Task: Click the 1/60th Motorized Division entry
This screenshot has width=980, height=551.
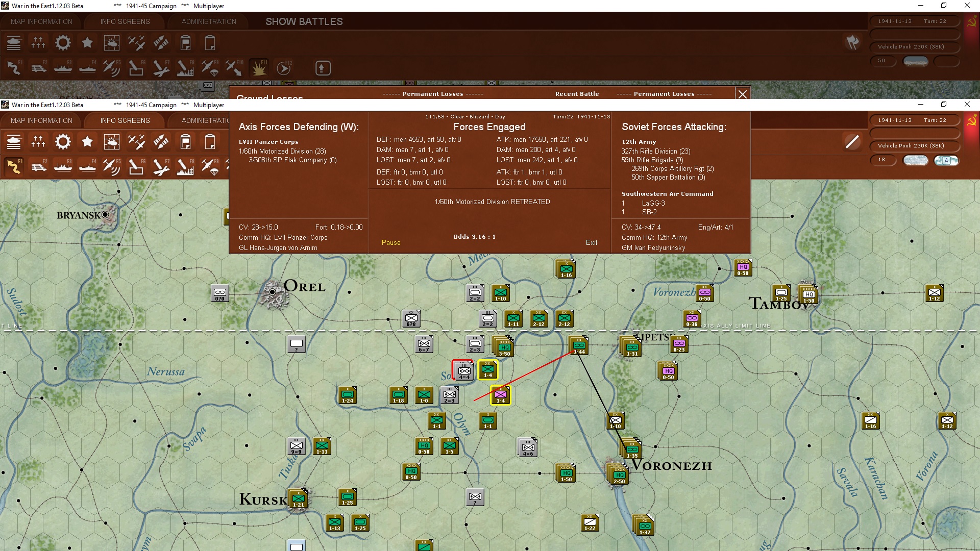Action: 282,152
